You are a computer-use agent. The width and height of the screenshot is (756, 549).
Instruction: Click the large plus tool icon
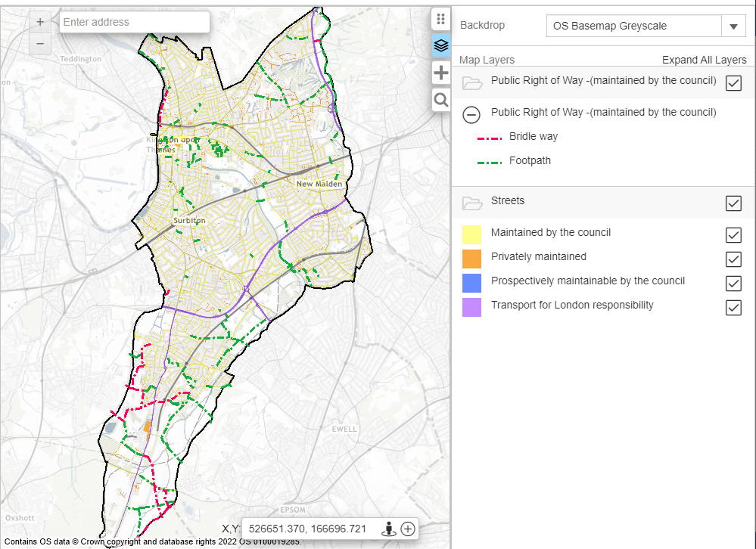[x=440, y=73]
